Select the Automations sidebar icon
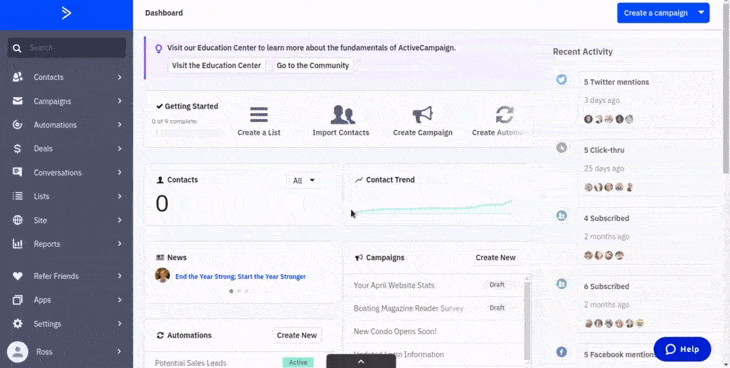Screen dimensions: 730x368 (18, 125)
